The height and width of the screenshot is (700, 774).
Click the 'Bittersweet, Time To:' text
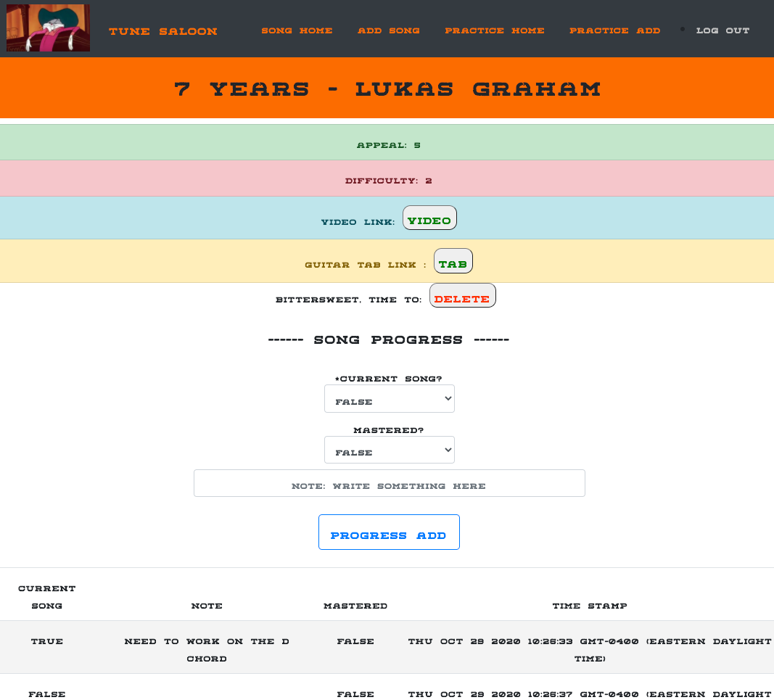pos(348,300)
